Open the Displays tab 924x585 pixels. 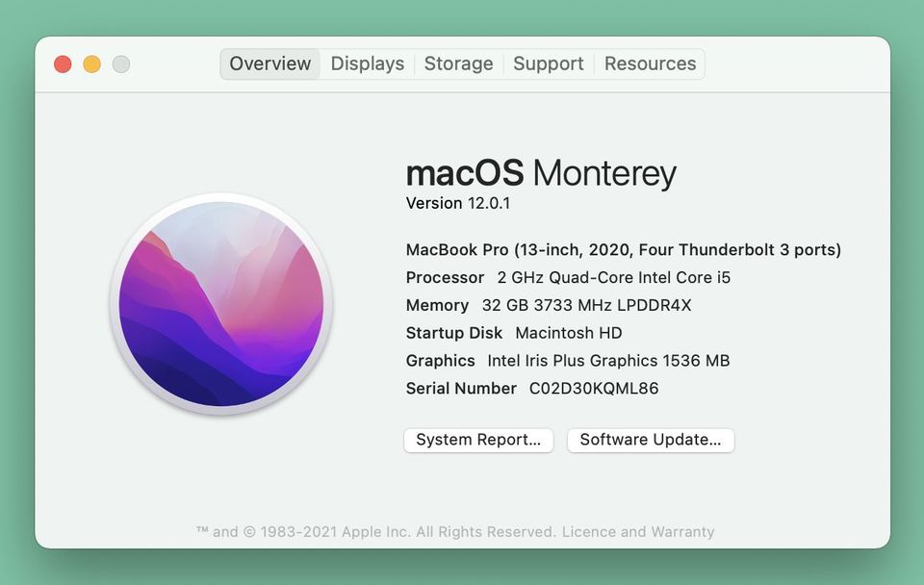367,64
